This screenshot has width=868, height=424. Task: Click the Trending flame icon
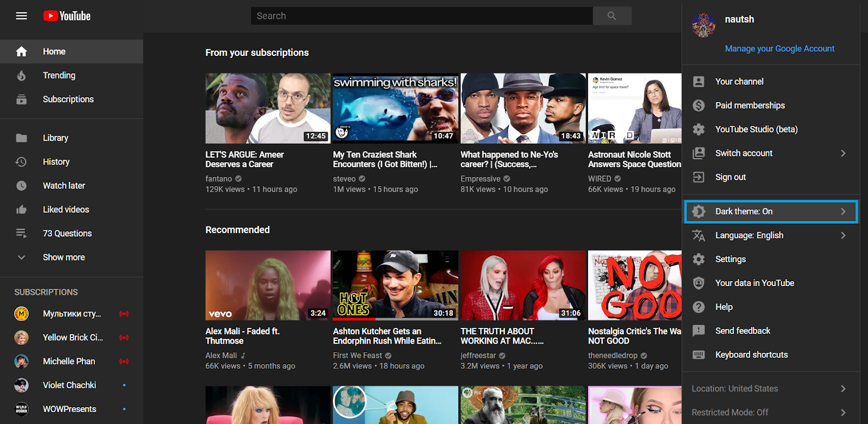coord(21,75)
